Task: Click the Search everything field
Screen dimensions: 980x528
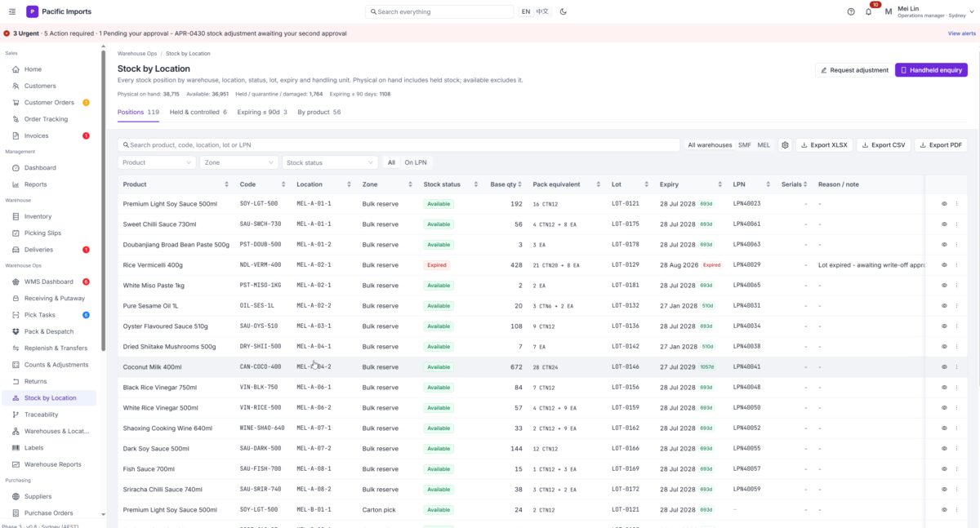Action: coord(440,11)
